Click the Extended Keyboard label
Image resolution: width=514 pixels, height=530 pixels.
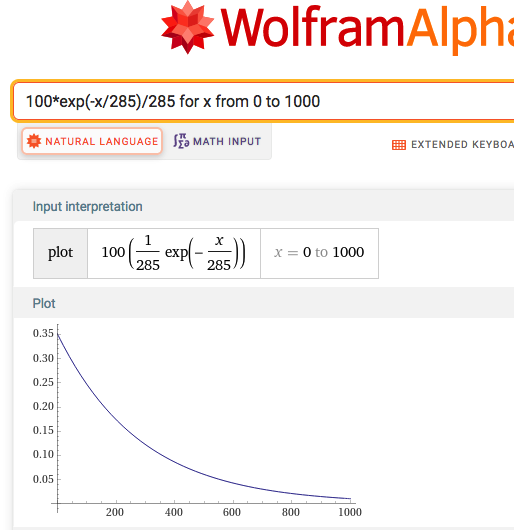pos(462,145)
